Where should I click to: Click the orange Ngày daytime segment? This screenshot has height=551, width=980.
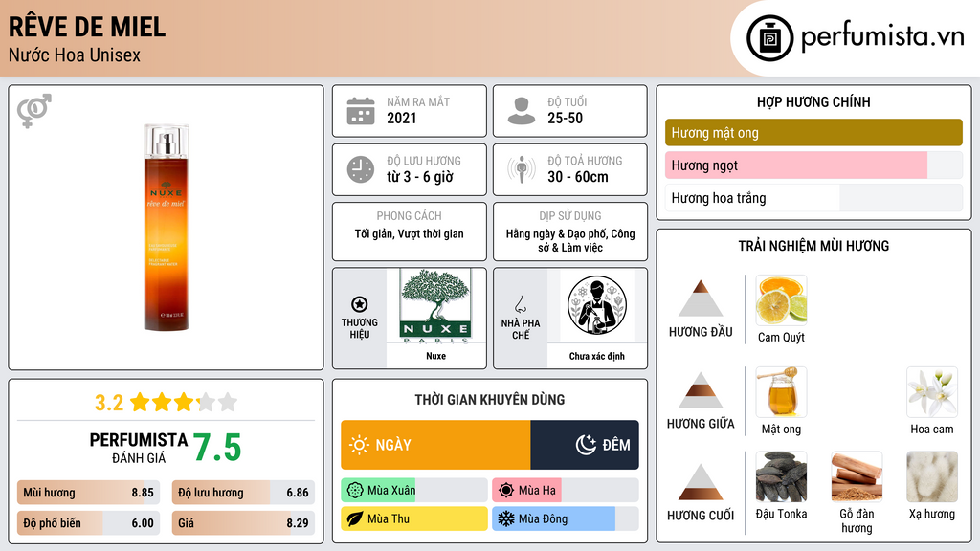tap(435, 445)
